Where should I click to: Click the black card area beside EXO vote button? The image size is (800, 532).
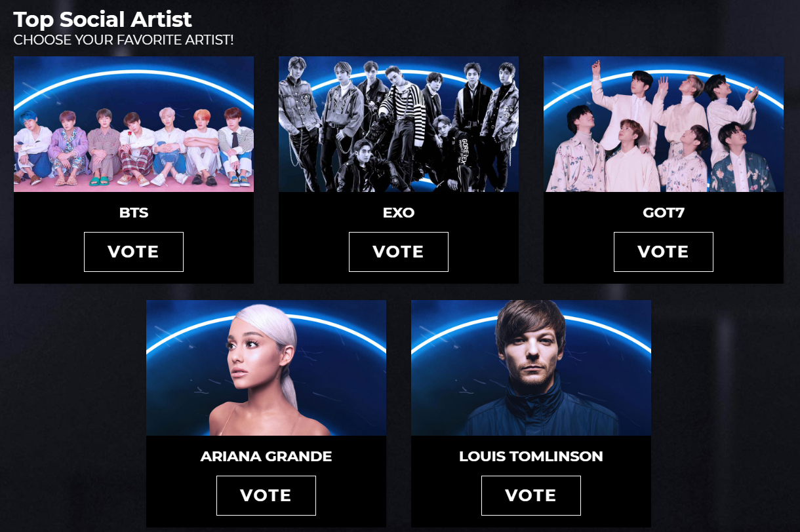(x=313, y=252)
